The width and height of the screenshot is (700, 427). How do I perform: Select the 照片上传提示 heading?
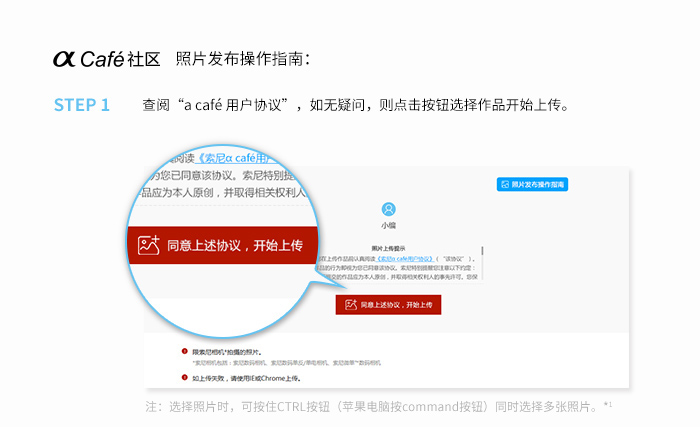click(388, 248)
